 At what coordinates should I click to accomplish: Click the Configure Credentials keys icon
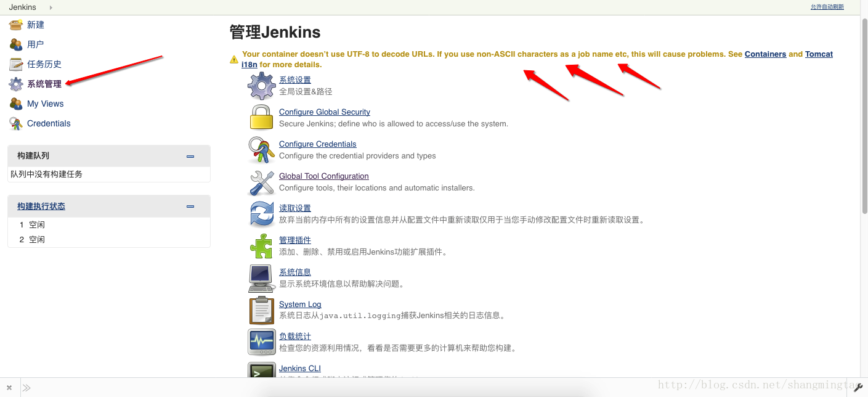261,150
